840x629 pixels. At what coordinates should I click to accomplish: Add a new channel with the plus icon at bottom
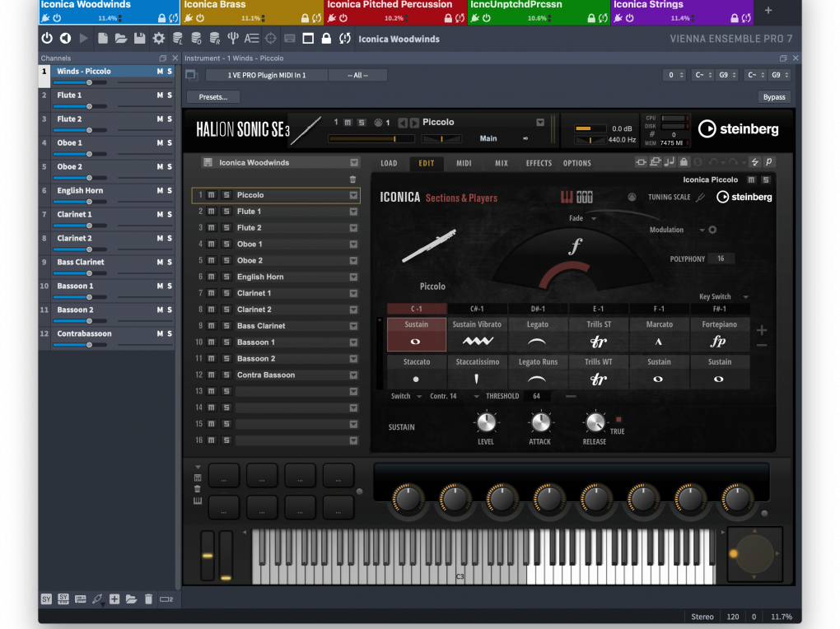[x=114, y=599]
